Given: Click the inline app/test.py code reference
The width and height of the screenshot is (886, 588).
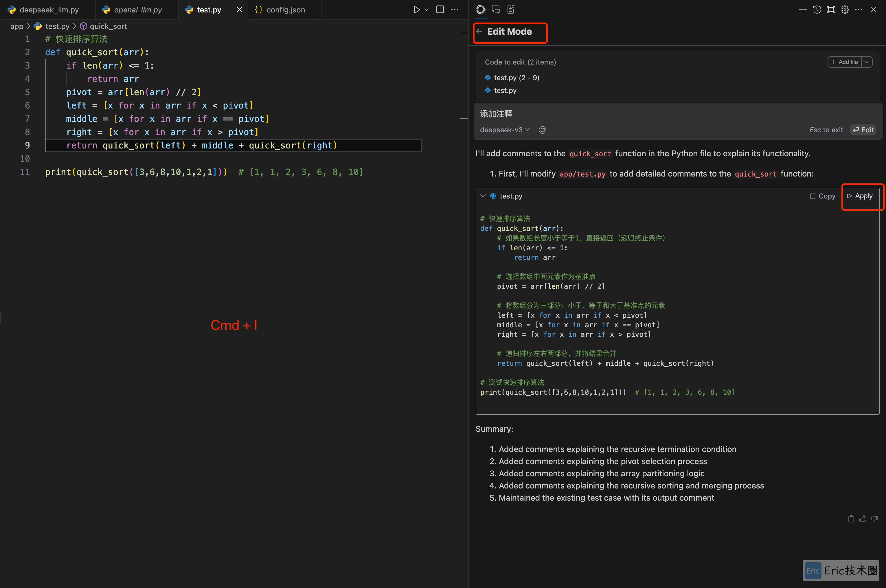Looking at the screenshot, I should click(582, 174).
